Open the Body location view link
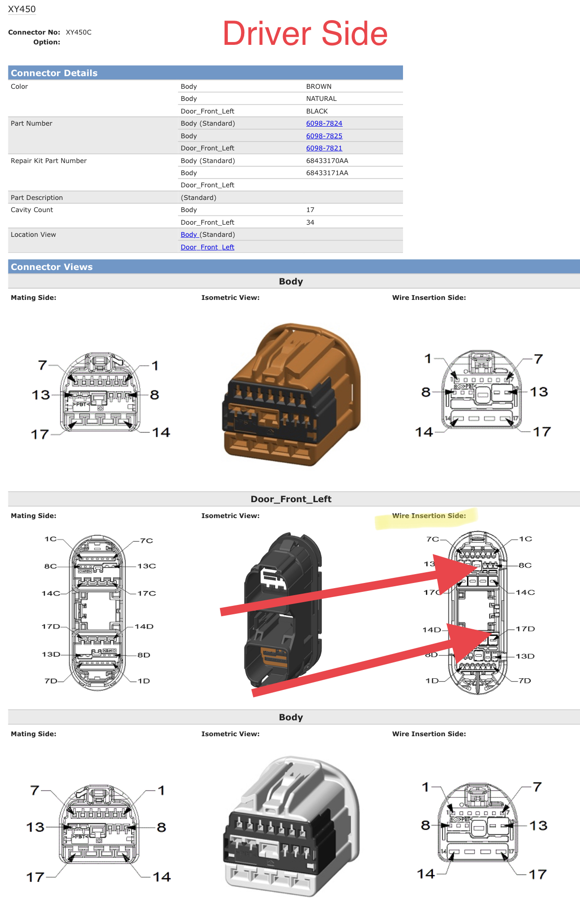Image resolution: width=580 pixels, height=924 pixels. point(189,235)
